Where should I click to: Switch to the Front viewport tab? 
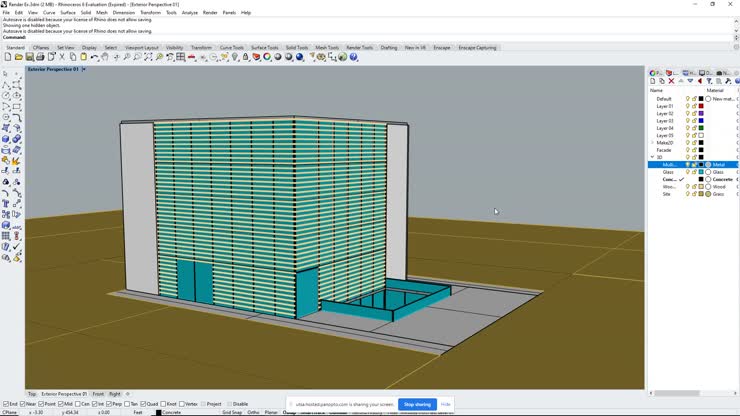98,394
